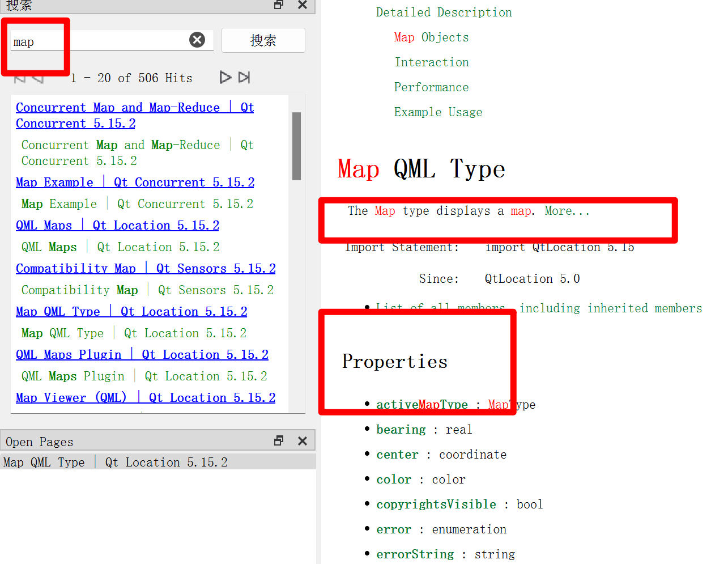Jump to Example Usage section
This screenshot has height=564, width=728.
click(x=438, y=112)
